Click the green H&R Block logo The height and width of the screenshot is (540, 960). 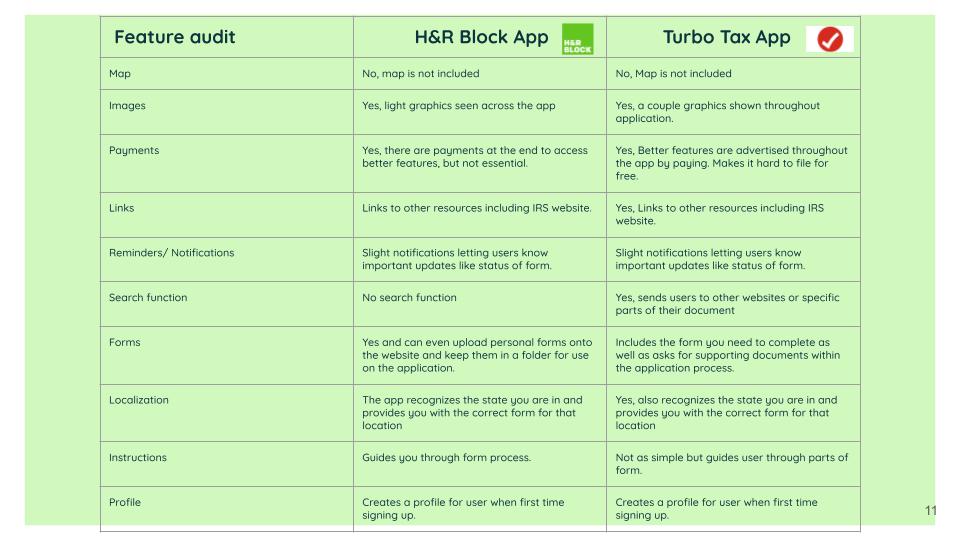[x=577, y=39]
